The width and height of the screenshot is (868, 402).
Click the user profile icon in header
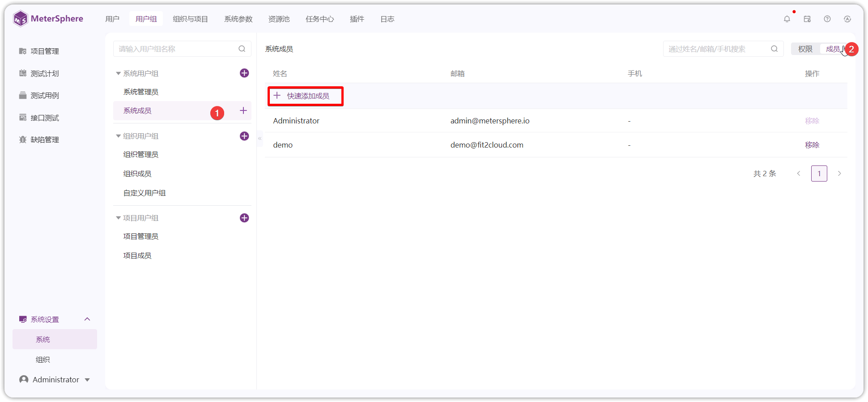pyautogui.click(x=847, y=19)
